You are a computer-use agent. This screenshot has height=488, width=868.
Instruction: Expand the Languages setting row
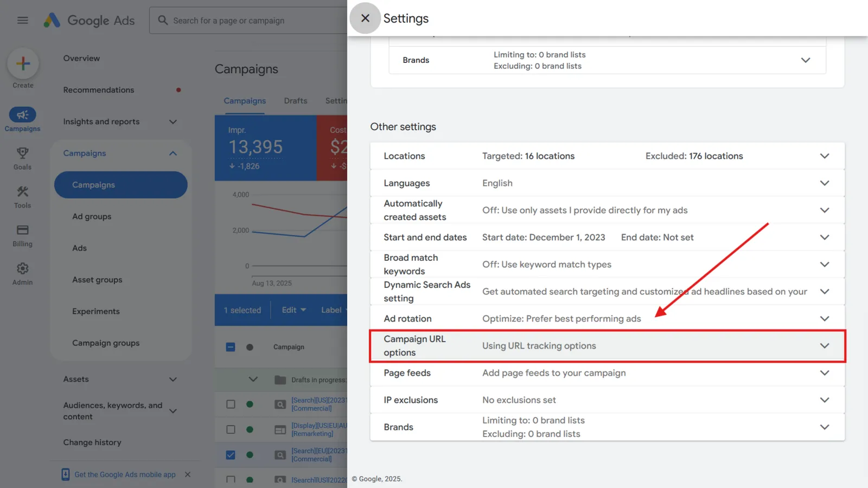(x=607, y=183)
